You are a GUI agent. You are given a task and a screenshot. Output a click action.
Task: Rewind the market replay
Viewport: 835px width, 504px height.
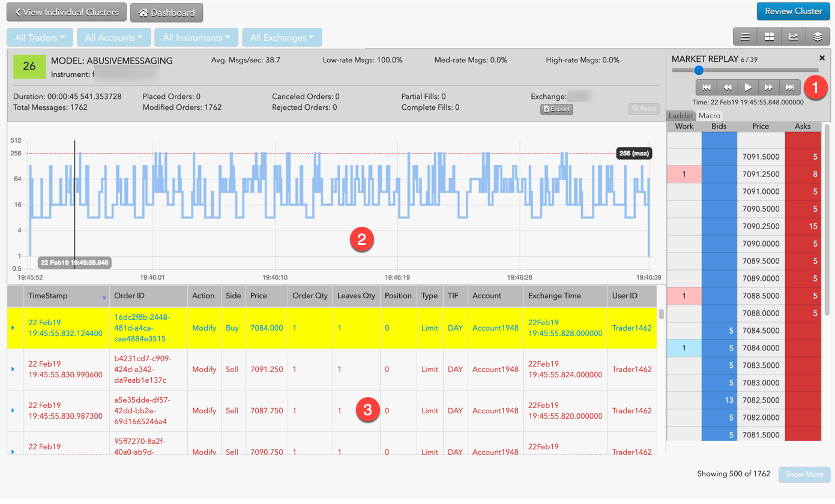point(727,87)
